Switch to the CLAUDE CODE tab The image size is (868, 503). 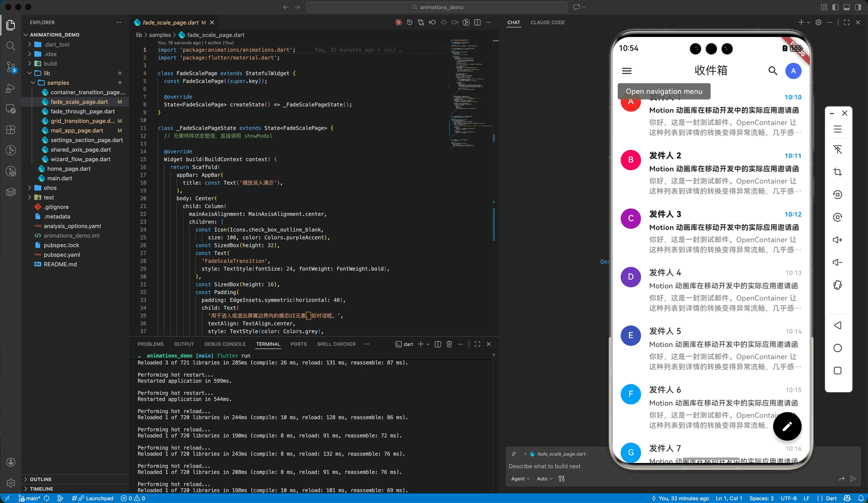coord(547,23)
